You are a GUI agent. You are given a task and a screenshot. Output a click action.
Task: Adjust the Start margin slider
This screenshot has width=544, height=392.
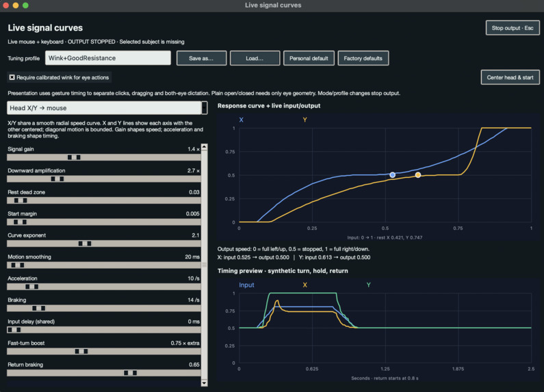[104, 222]
